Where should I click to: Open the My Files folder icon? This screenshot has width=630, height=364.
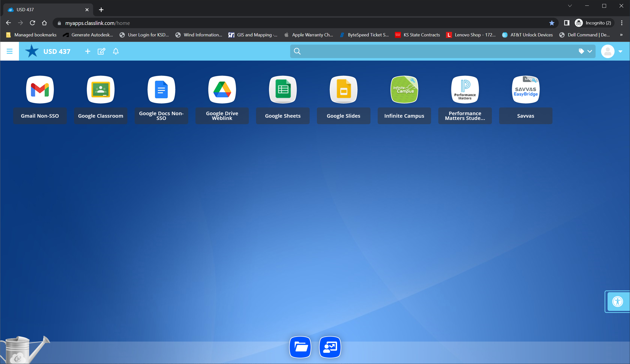pos(300,347)
